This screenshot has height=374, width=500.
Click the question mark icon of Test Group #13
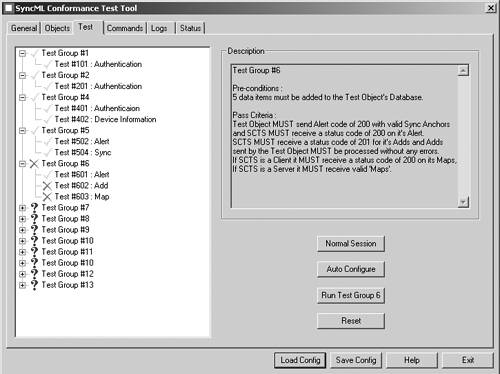34,285
